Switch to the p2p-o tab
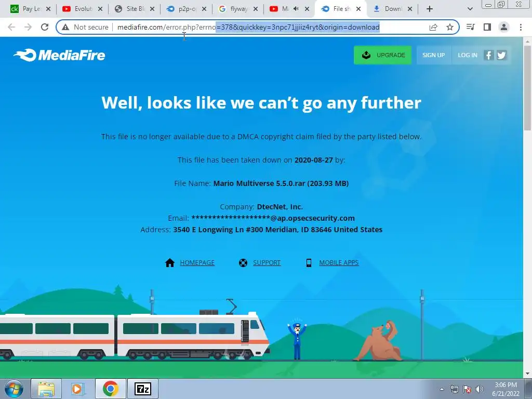Viewport: 532px width, 399px height. (185, 9)
